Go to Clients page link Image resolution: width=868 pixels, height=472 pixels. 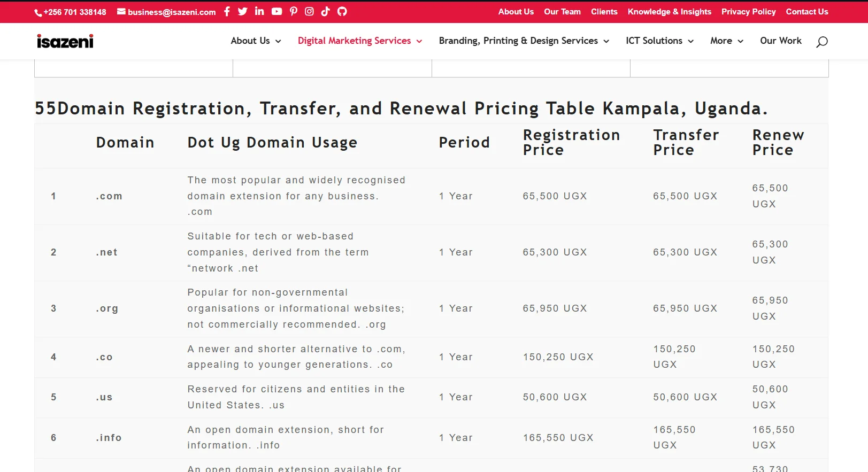click(604, 12)
